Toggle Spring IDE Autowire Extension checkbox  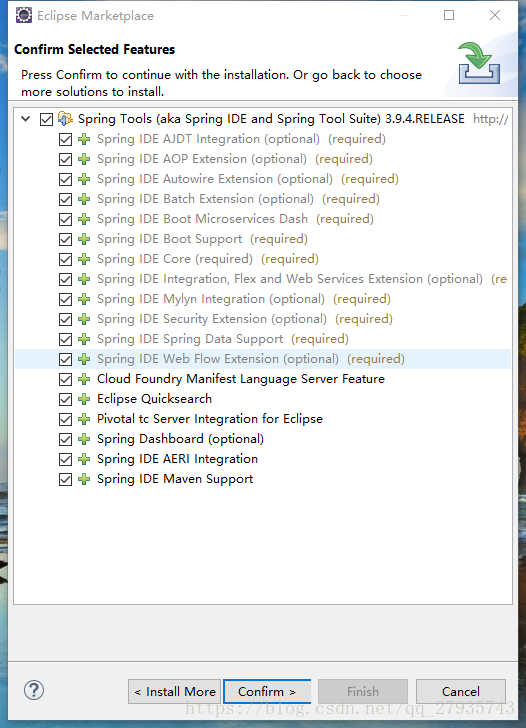[x=65, y=179]
